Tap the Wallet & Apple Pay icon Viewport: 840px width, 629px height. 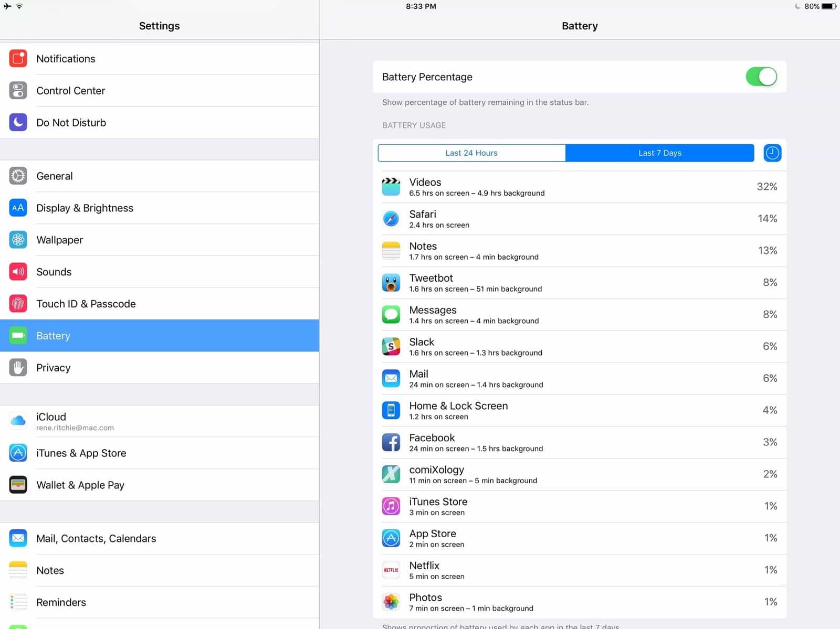[x=18, y=485]
